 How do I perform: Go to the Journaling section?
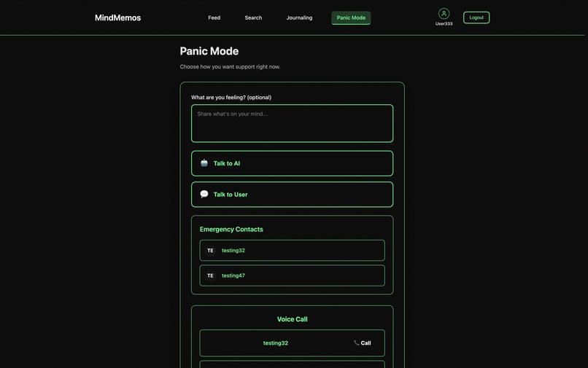(299, 17)
